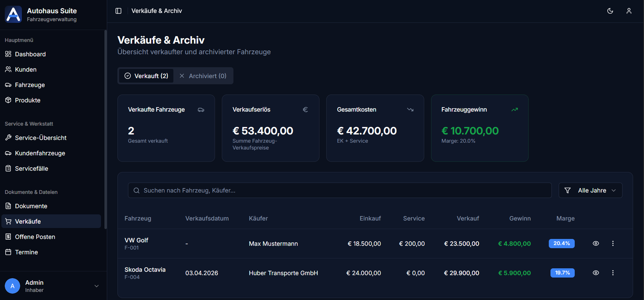Switch to the Archiviert (0) tab
Viewport: 644px width, 300px height.
pyautogui.click(x=203, y=76)
